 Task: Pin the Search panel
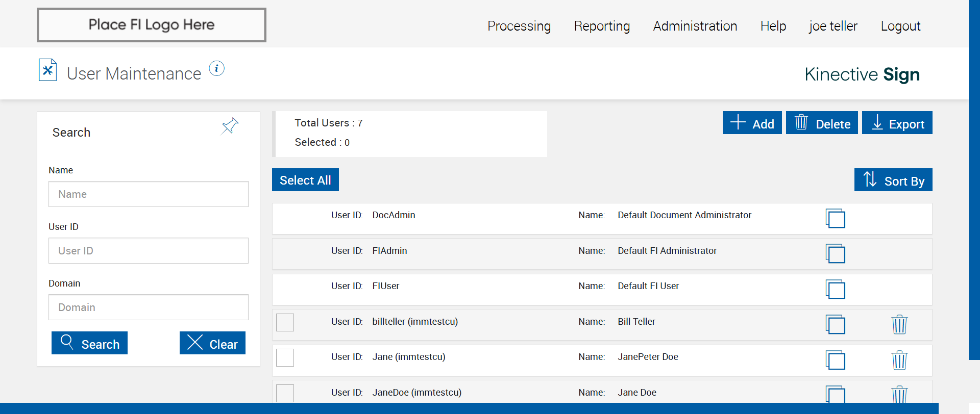230,125
